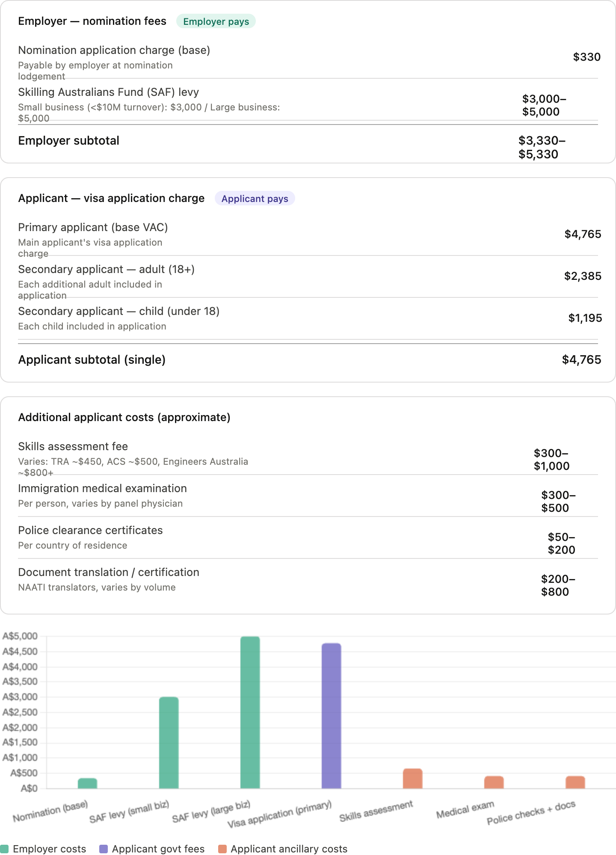Click the Applicant subtotal (single) amount
The height and width of the screenshot is (855, 616).
[581, 359]
